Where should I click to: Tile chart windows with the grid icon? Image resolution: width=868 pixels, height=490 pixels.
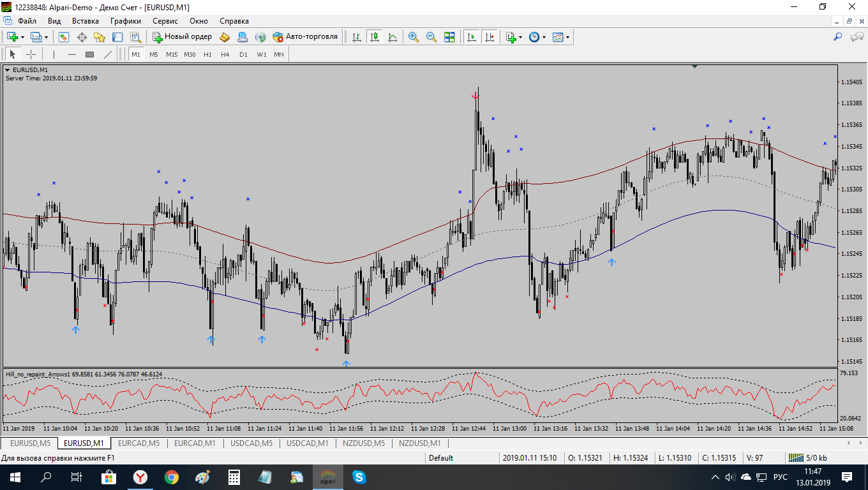pos(449,37)
